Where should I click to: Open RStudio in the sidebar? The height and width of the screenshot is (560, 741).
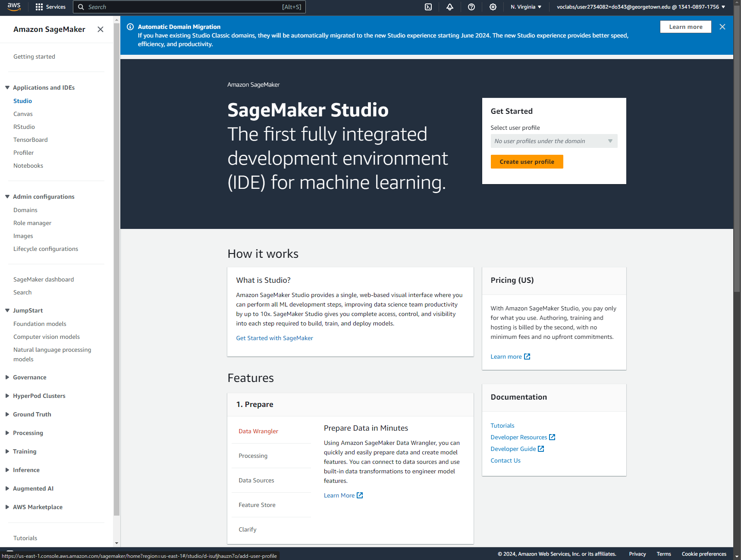pyautogui.click(x=24, y=127)
